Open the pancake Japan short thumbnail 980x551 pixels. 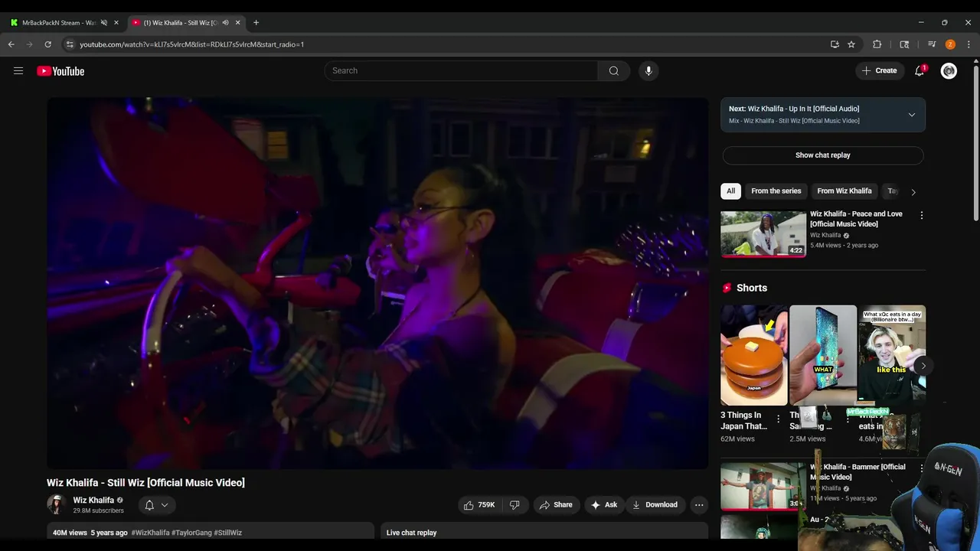(x=753, y=355)
